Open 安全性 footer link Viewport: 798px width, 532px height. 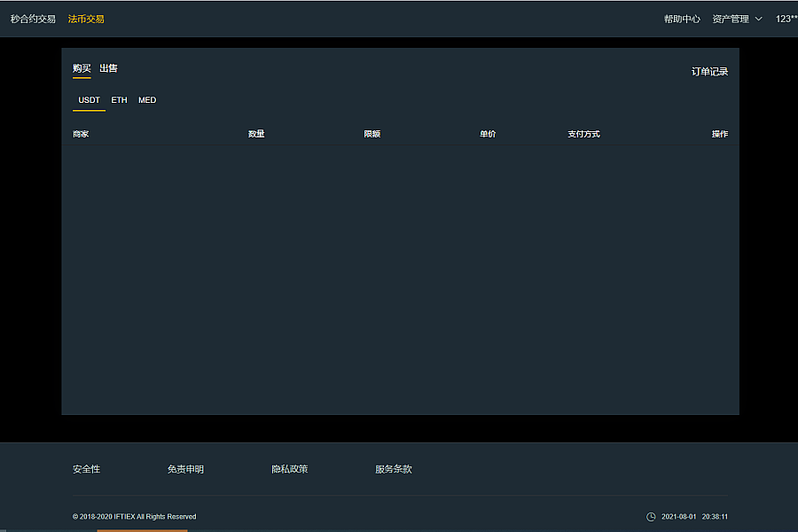87,469
